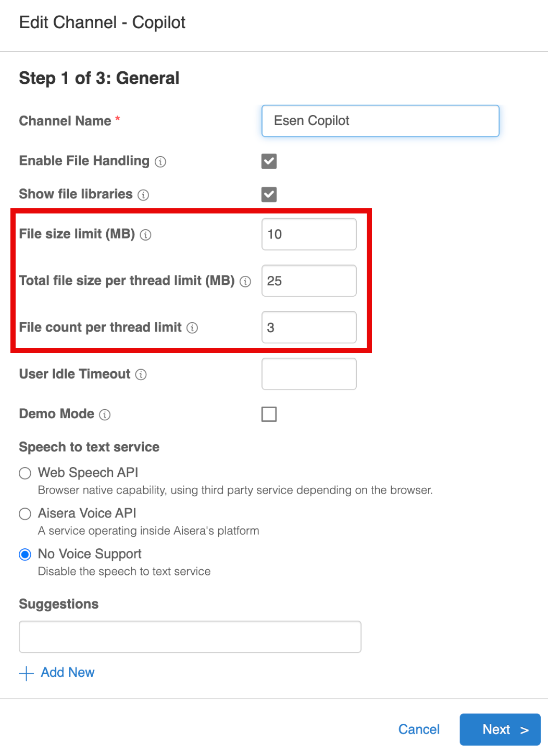Image resolution: width=548 pixels, height=756 pixels.
Task: Enable the Demo Mode checkbox
Action: [269, 414]
